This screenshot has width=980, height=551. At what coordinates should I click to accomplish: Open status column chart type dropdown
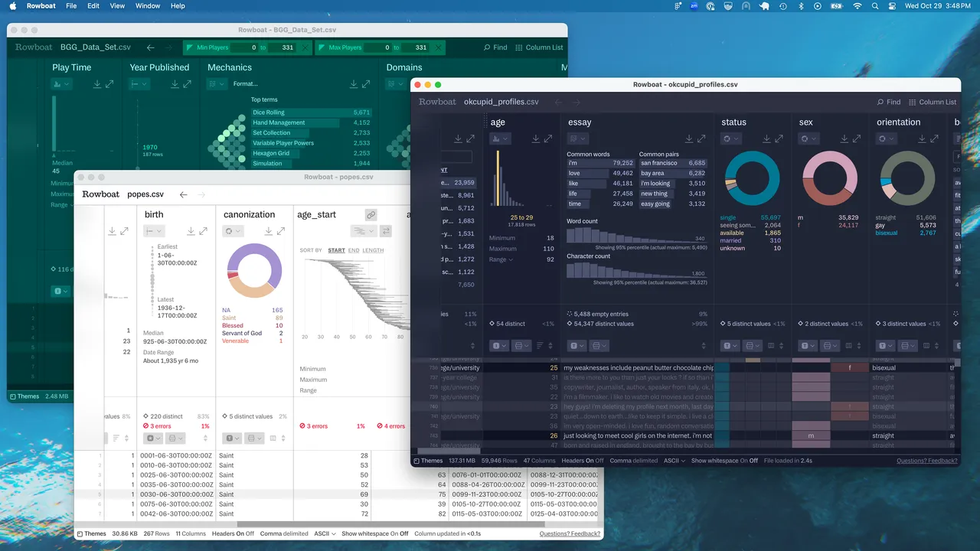pyautogui.click(x=731, y=139)
